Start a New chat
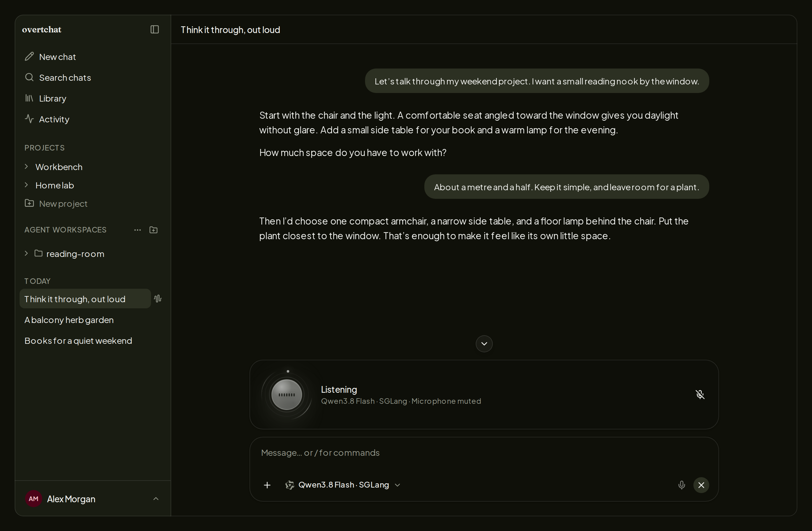The width and height of the screenshot is (812, 531). click(x=92, y=57)
